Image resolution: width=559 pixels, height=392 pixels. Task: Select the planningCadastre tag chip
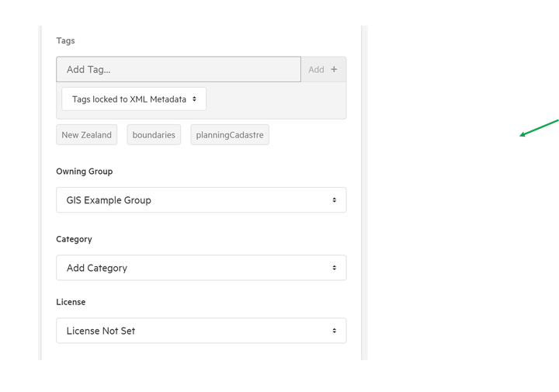(x=230, y=135)
